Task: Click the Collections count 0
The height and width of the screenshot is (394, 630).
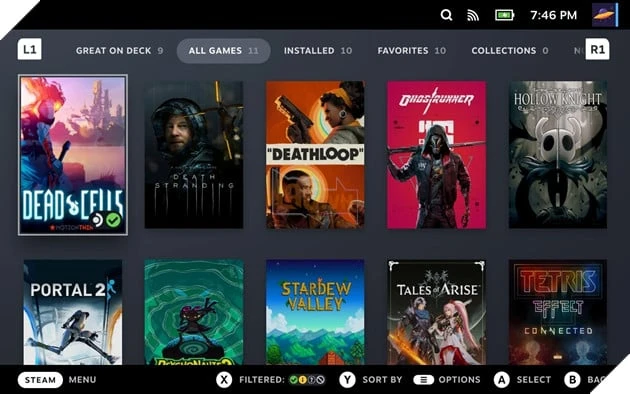Action: [x=545, y=51]
